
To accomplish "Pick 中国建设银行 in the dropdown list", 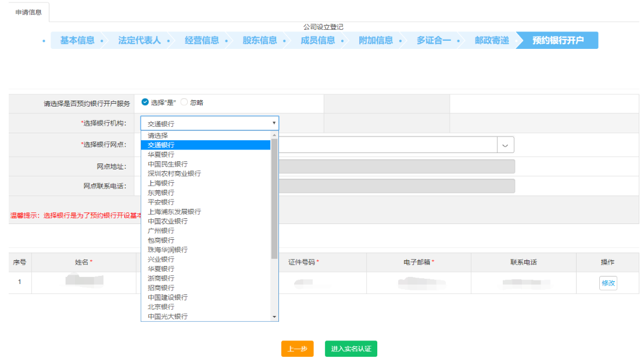I will (167, 297).
